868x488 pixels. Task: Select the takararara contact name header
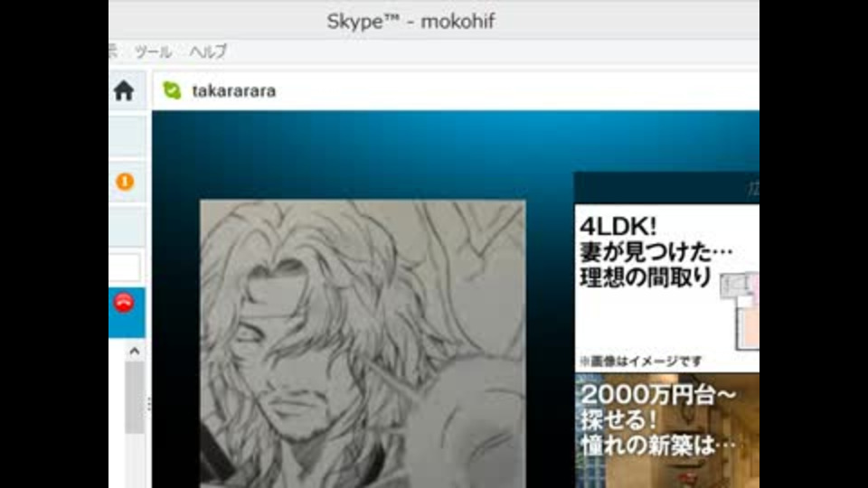coord(233,90)
